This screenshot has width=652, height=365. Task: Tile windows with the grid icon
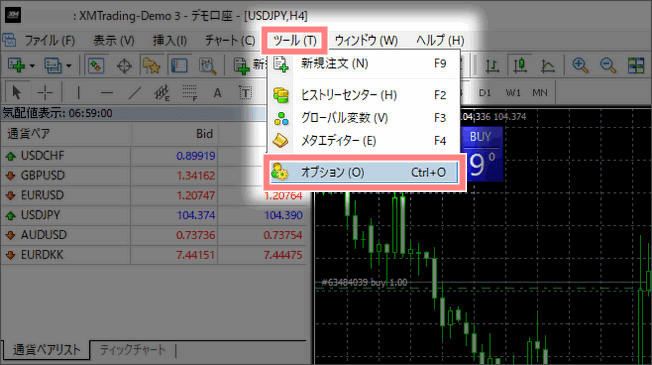(636, 66)
